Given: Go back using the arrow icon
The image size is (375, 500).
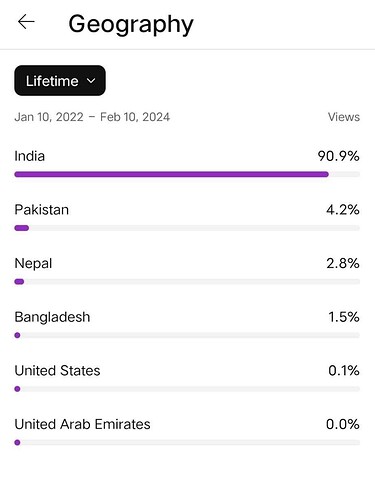Looking at the screenshot, I should 26,22.
